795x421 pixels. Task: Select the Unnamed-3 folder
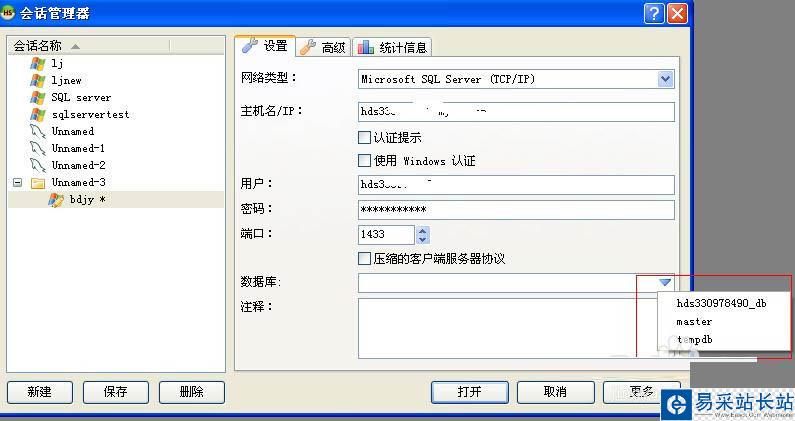pos(78,183)
